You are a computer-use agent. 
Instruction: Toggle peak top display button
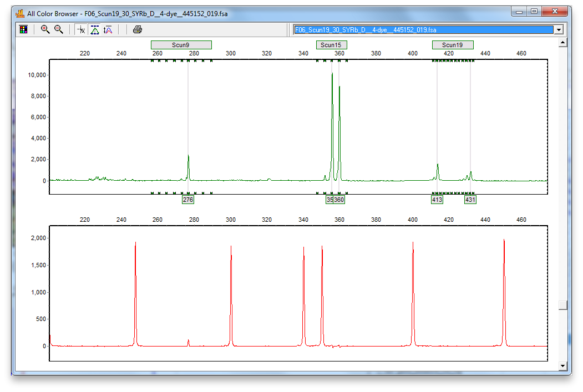(x=95, y=29)
